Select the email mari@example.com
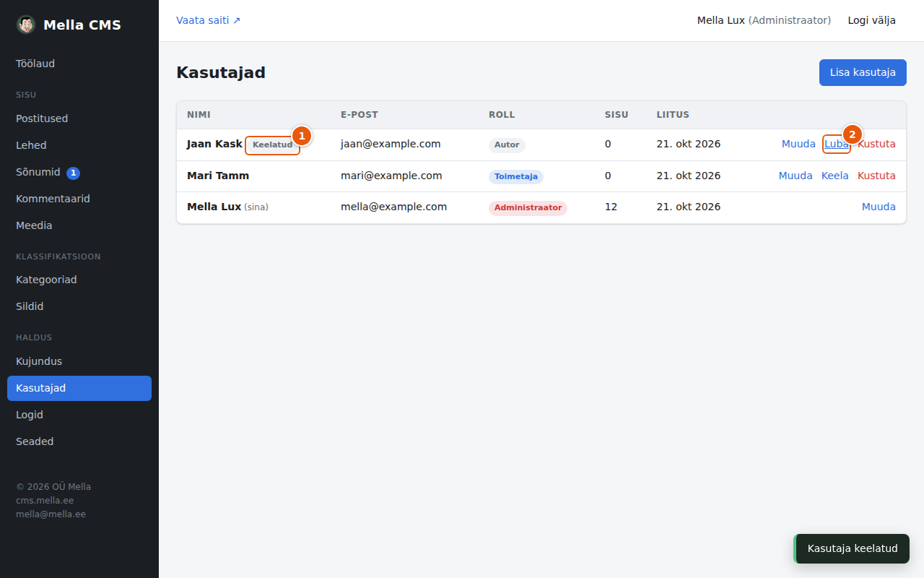The width and height of the screenshot is (924, 578). click(x=391, y=176)
